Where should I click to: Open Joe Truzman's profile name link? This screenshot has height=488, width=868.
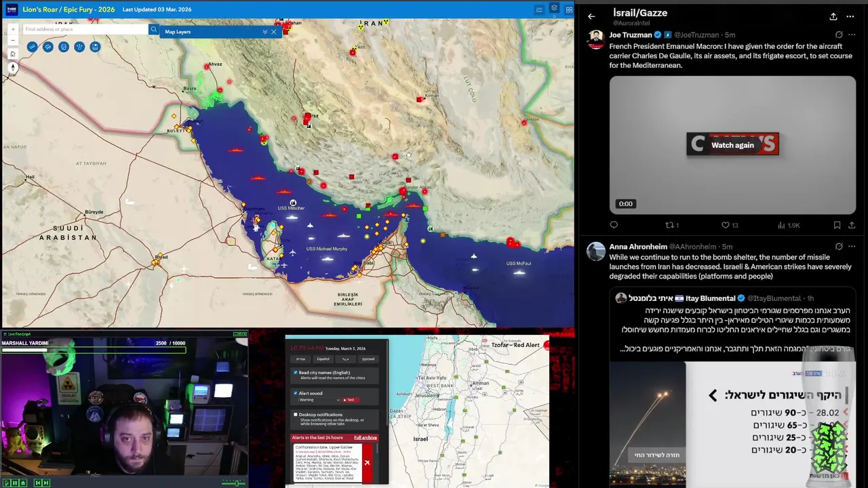631,35
